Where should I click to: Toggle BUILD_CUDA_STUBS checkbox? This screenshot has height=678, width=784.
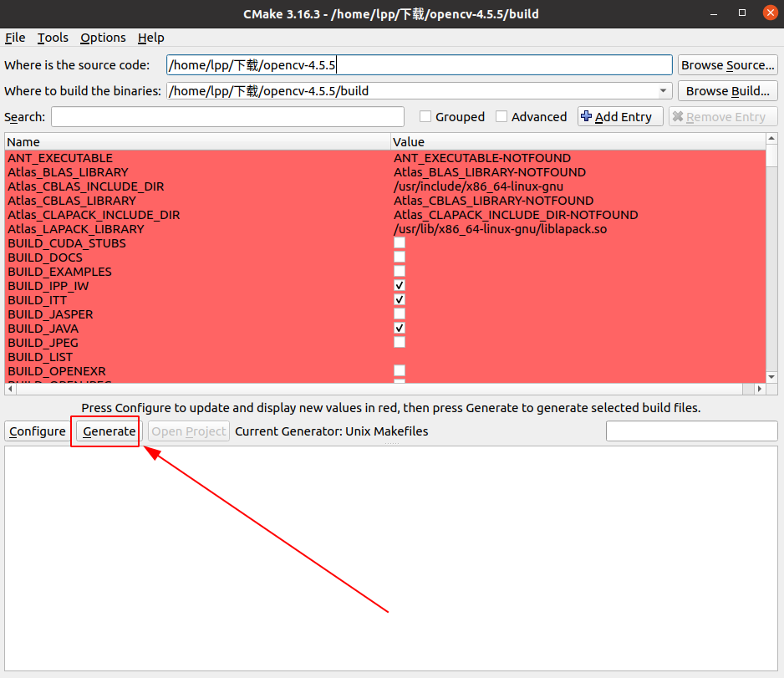[400, 242]
